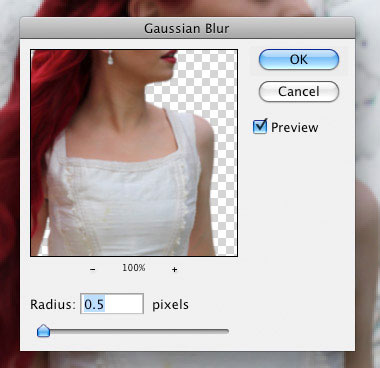Confirm the Gaussian Blur with OK
The image size is (380, 368).
coord(299,60)
